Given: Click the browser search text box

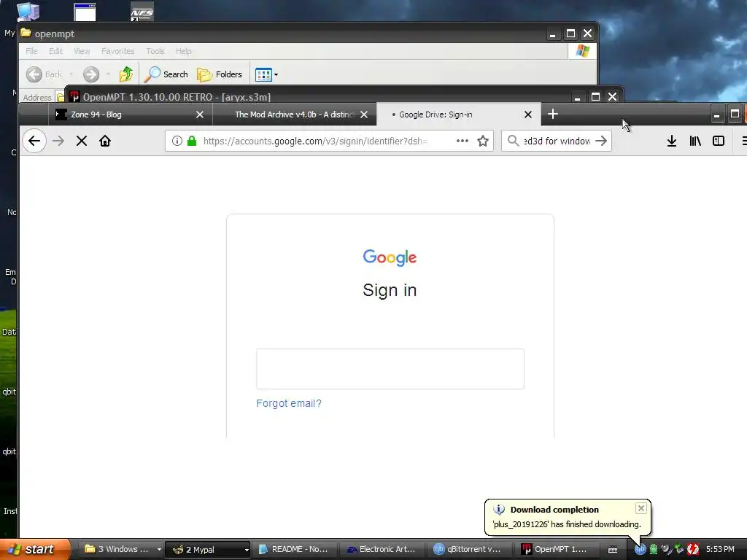Looking at the screenshot, I should [557, 141].
